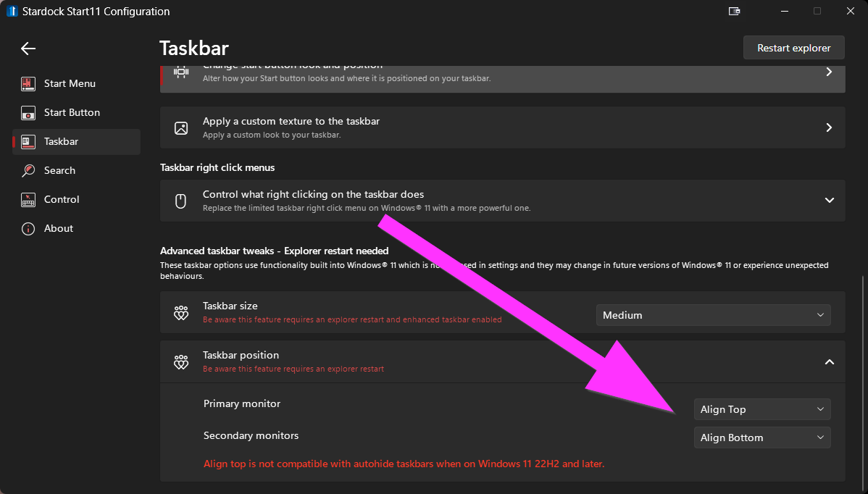Screen dimensions: 868x494
Task: Expand the right clicking control section
Action: coord(830,201)
